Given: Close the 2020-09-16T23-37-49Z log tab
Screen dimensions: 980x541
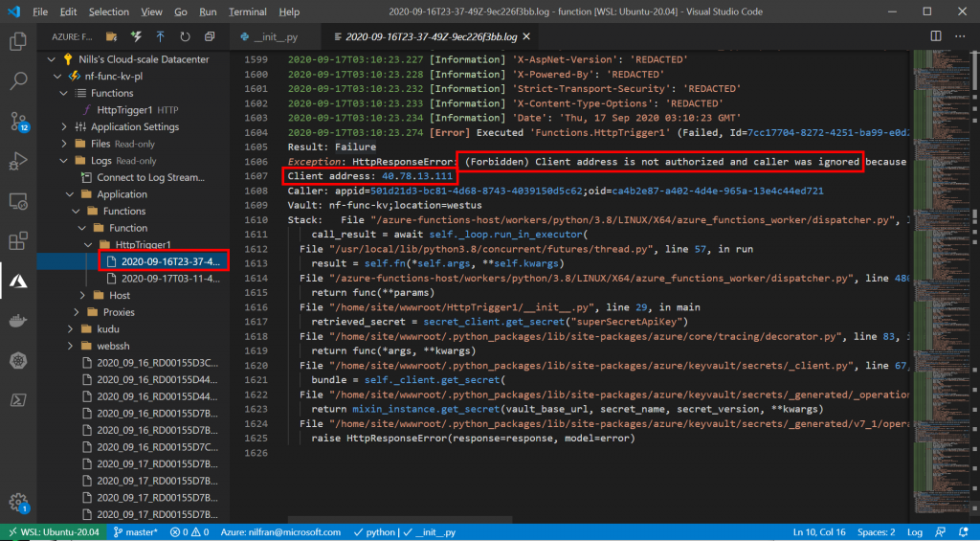Looking at the screenshot, I should (527, 37).
